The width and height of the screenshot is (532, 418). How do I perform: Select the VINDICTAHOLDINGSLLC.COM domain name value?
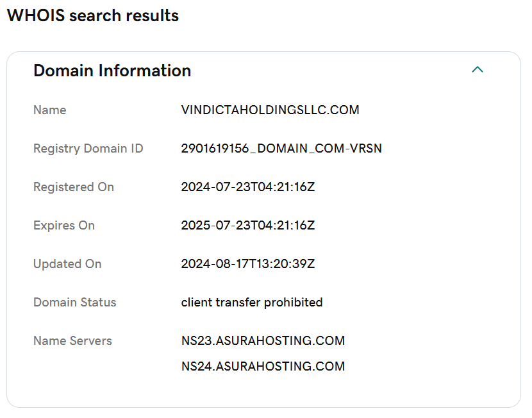(270, 110)
